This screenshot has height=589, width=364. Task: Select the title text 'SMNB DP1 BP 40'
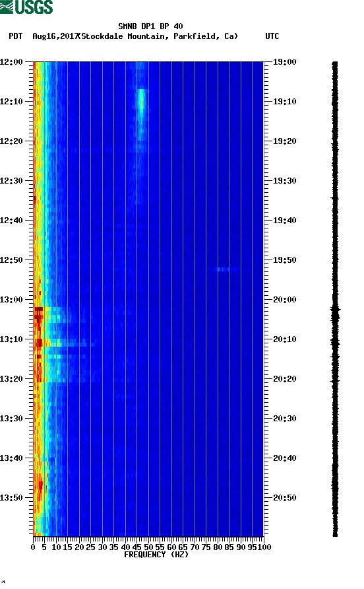(150, 26)
